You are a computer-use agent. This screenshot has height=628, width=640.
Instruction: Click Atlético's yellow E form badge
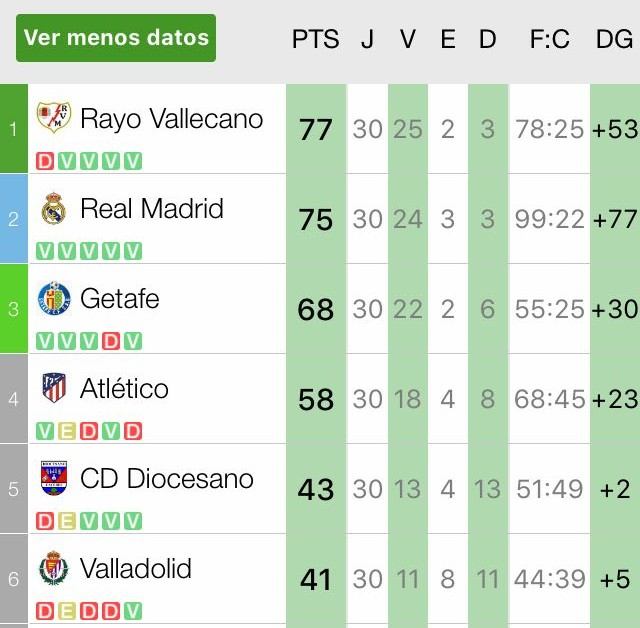tap(67, 431)
